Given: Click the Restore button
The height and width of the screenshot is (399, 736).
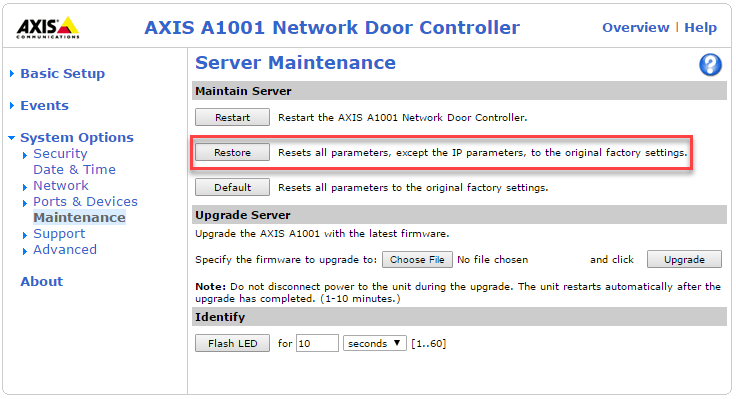Looking at the screenshot, I should pos(232,153).
